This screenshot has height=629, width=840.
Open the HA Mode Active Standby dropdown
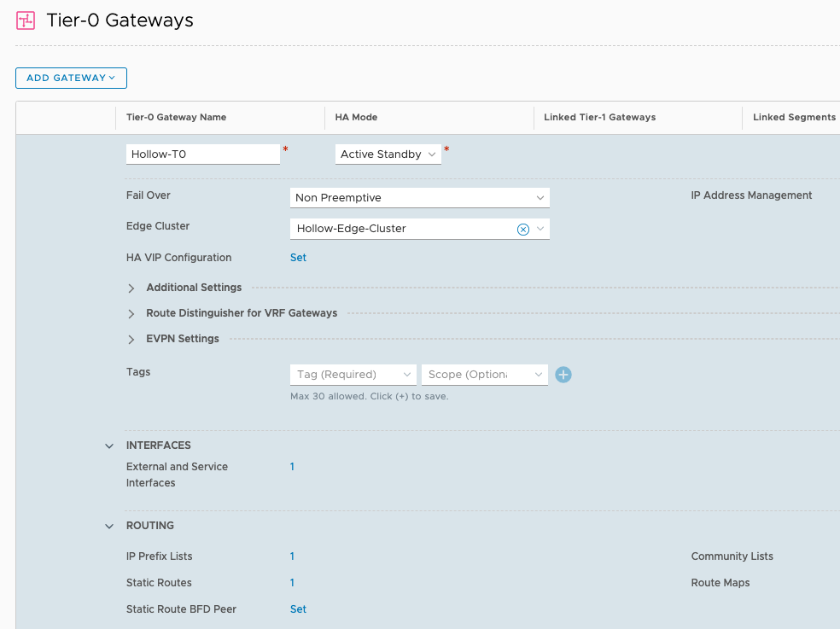(388, 154)
